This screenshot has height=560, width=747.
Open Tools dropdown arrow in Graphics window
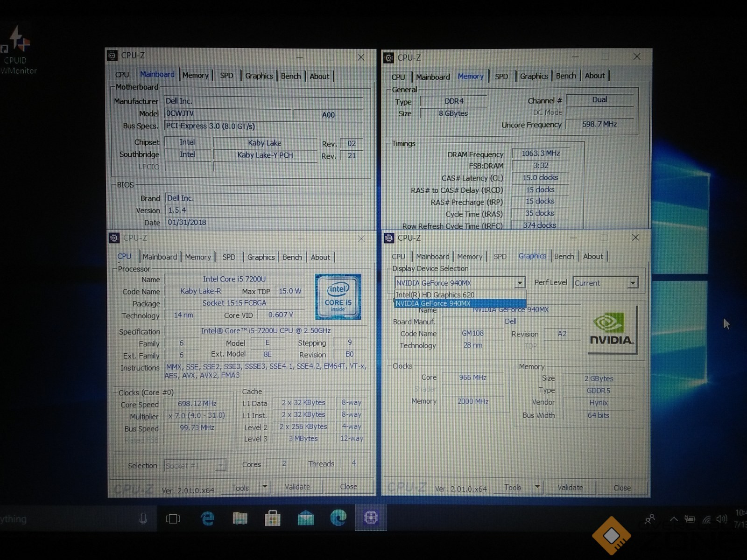[x=537, y=487]
